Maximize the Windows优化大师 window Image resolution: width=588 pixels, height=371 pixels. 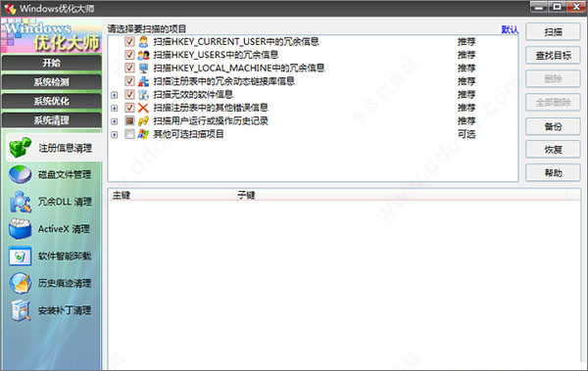point(558,7)
